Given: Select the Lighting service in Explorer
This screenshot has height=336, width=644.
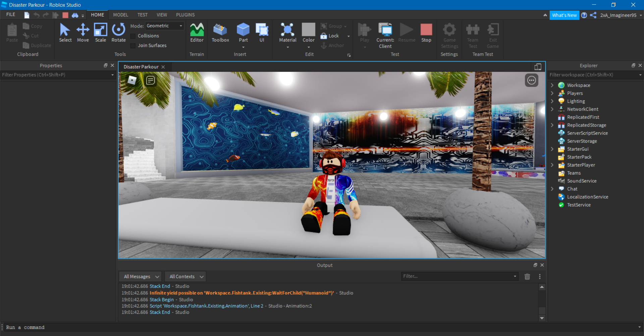Looking at the screenshot, I should (x=576, y=101).
